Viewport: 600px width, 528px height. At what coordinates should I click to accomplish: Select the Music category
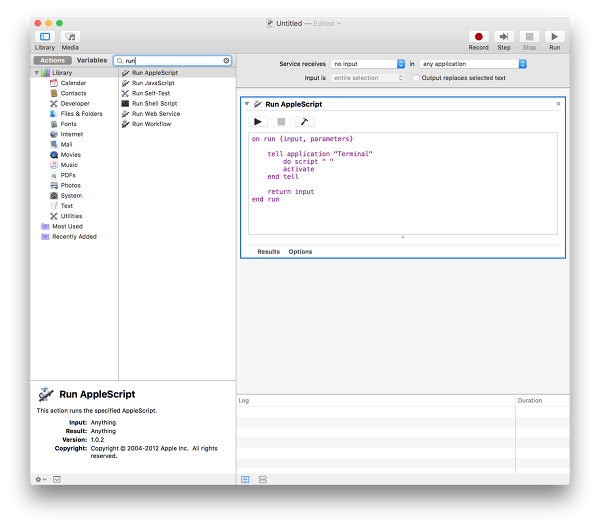click(69, 165)
